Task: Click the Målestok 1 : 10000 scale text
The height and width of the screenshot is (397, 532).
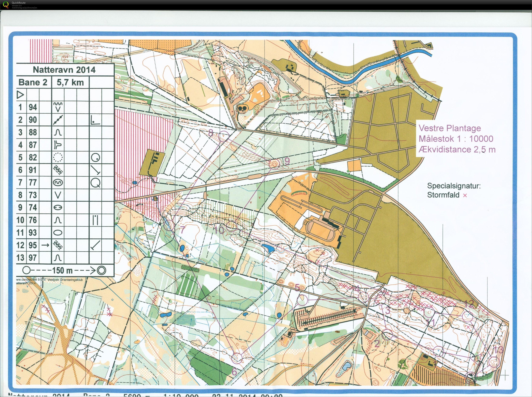Action: (x=456, y=139)
